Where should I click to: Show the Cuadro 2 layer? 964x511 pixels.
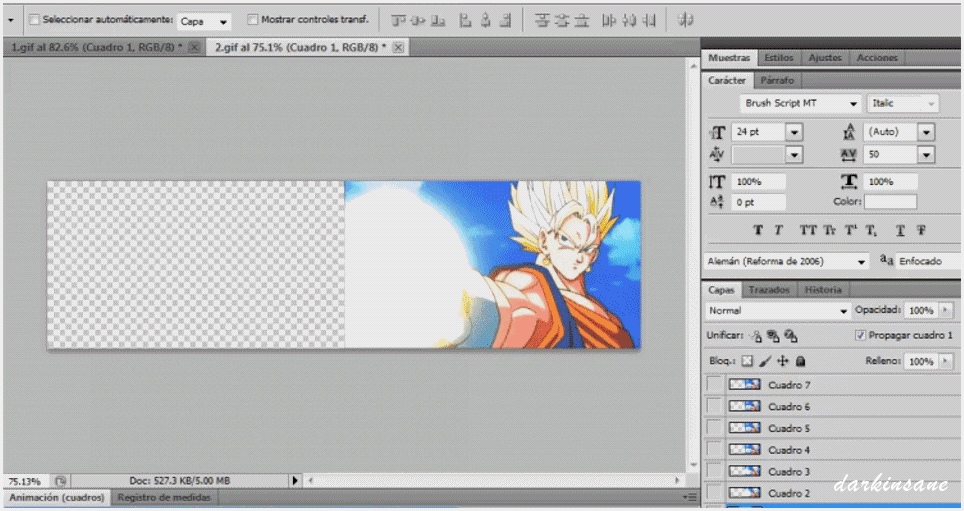(x=714, y=493)
